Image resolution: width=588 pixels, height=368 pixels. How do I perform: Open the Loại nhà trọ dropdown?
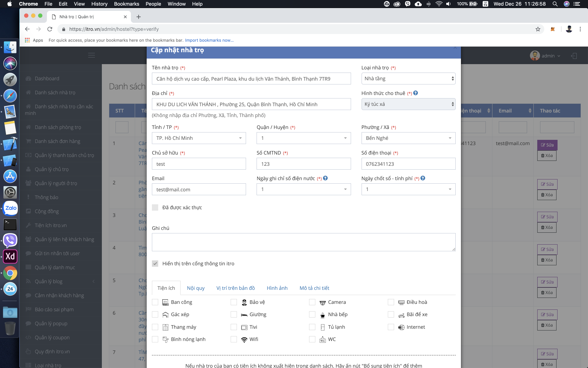408,79
